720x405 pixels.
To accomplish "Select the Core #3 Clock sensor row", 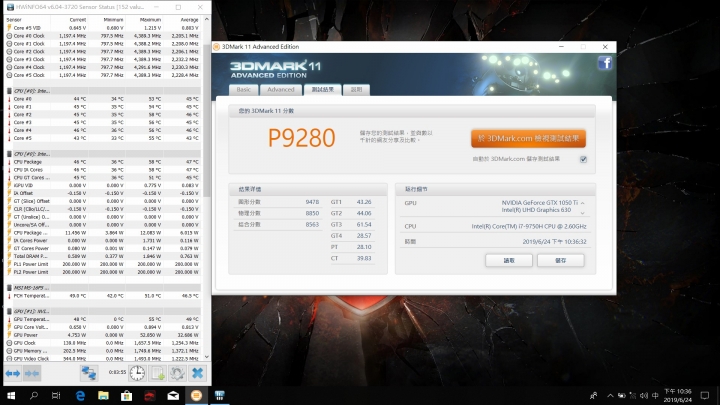I will tap(103, 59).
